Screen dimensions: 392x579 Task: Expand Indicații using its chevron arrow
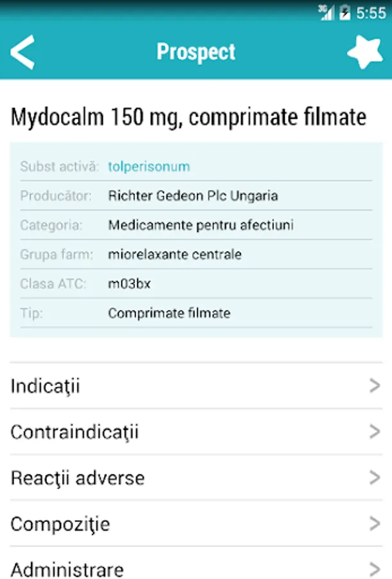[375, 385]
